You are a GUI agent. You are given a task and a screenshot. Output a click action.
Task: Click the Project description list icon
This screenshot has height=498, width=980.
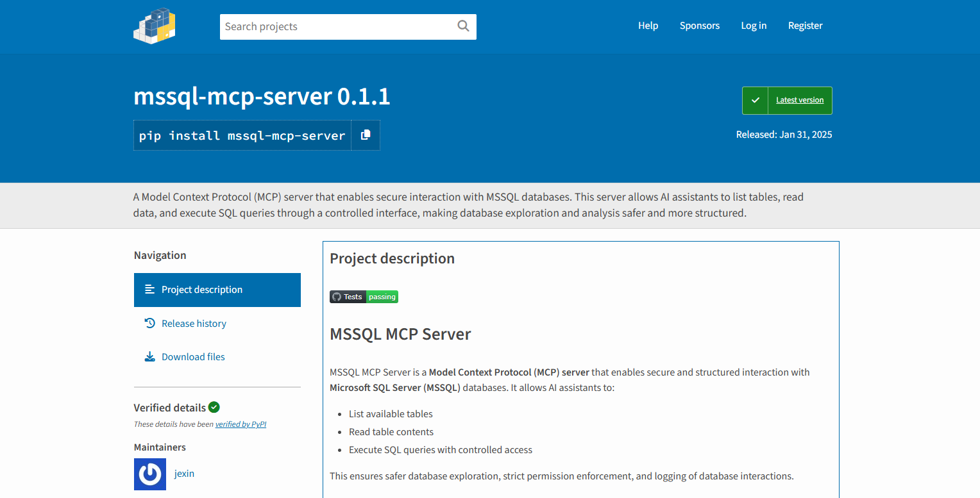click(150, 289)
